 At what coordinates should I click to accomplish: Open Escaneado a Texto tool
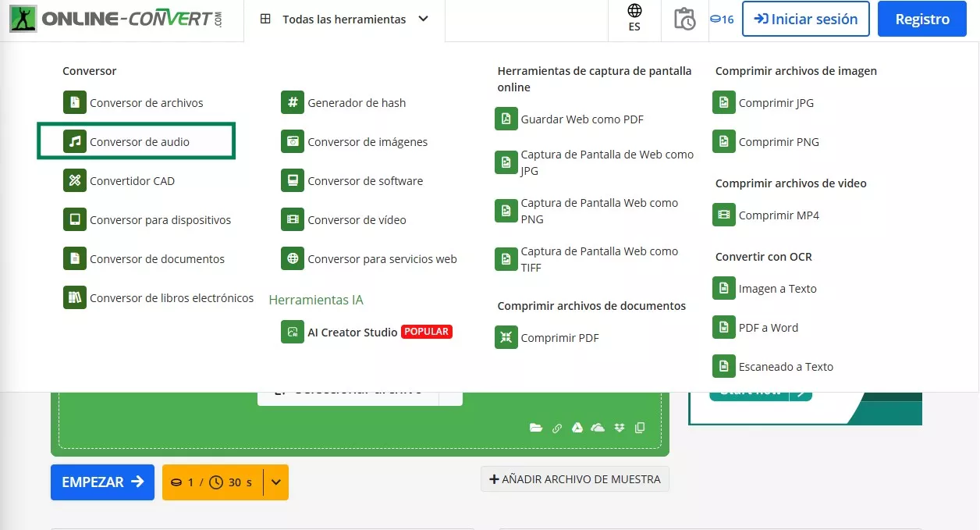[x=772, y=366]
